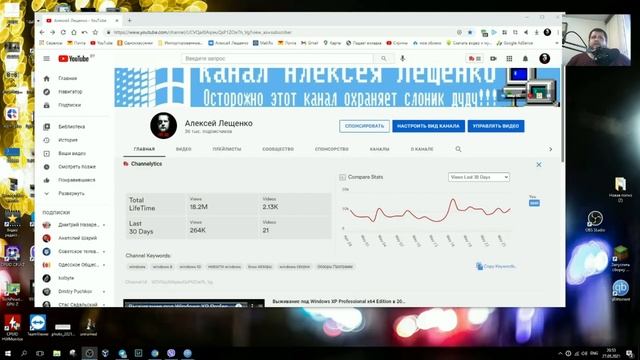This screenshot has width=640, height=360.
Task: Reload the browser page
Action: pos(63,32)
